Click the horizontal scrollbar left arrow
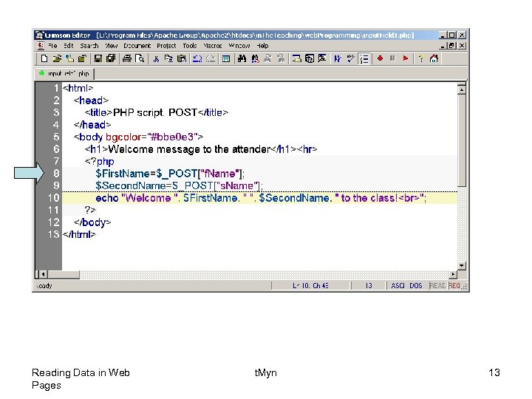This screenshot has width=532, height=399. 43,274
